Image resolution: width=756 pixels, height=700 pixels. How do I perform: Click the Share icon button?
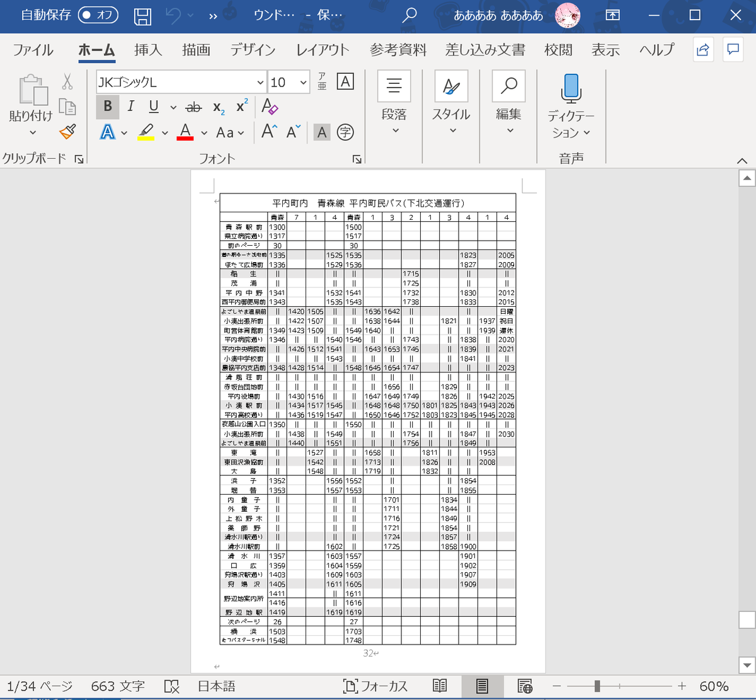[x=703, y=50]
